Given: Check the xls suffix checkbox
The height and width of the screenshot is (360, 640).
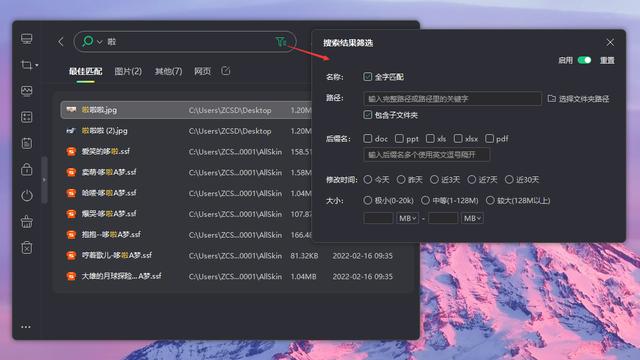Looking at the screenshot, I should coord(430,139).
